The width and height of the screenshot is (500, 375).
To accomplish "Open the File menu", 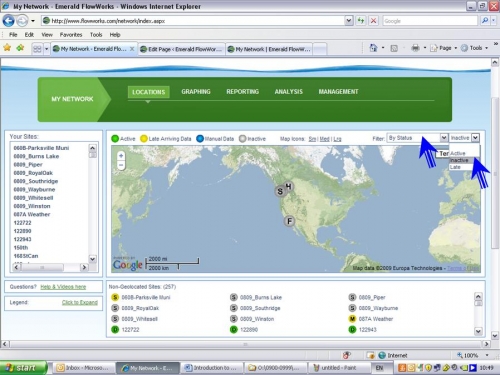I will [x=13, y=35].
